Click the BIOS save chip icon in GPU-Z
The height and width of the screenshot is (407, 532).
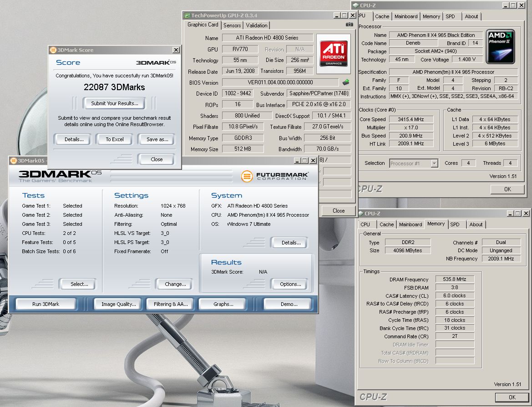click(346, 82)
